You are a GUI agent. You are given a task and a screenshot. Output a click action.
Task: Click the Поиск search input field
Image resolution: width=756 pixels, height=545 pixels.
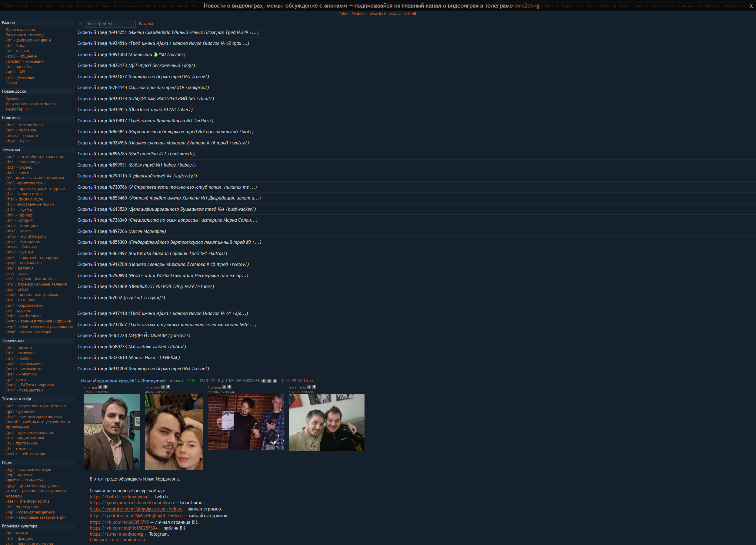(x=110, y=24)
